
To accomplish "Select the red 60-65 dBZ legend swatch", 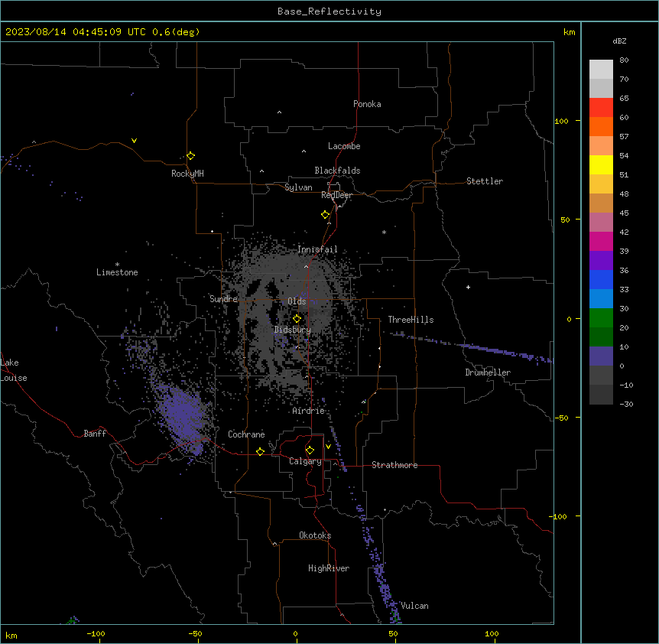I will 601,107.
